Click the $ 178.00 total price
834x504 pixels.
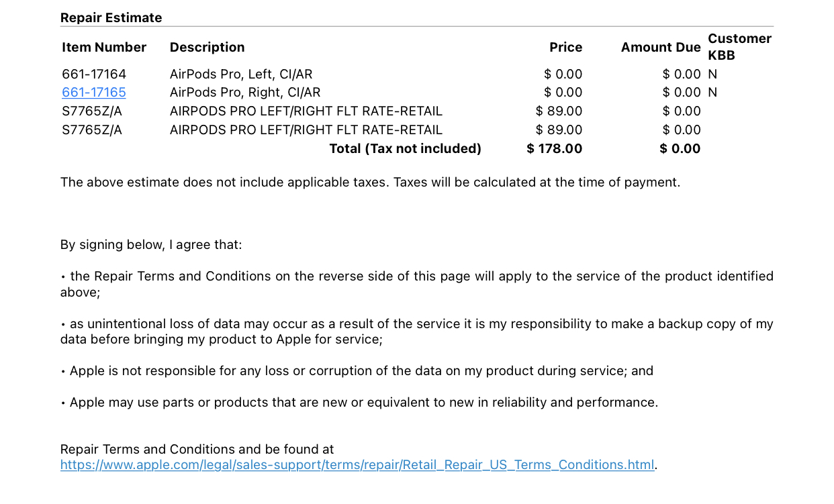555,149
